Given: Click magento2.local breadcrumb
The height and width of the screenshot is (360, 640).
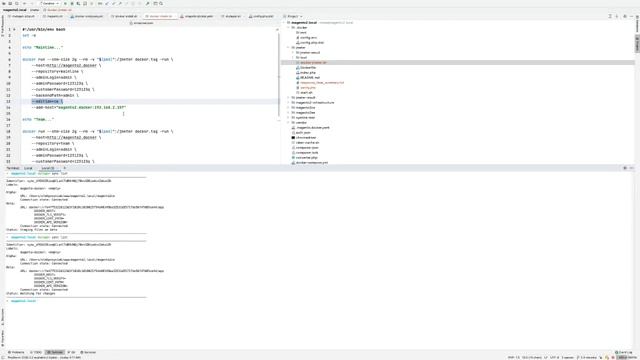Looking at the screenshot, I should click(x=15, y=10).
